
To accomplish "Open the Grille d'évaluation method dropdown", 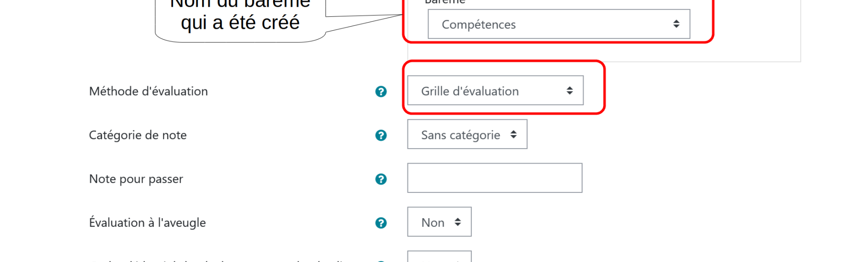I will coord(495,90).
